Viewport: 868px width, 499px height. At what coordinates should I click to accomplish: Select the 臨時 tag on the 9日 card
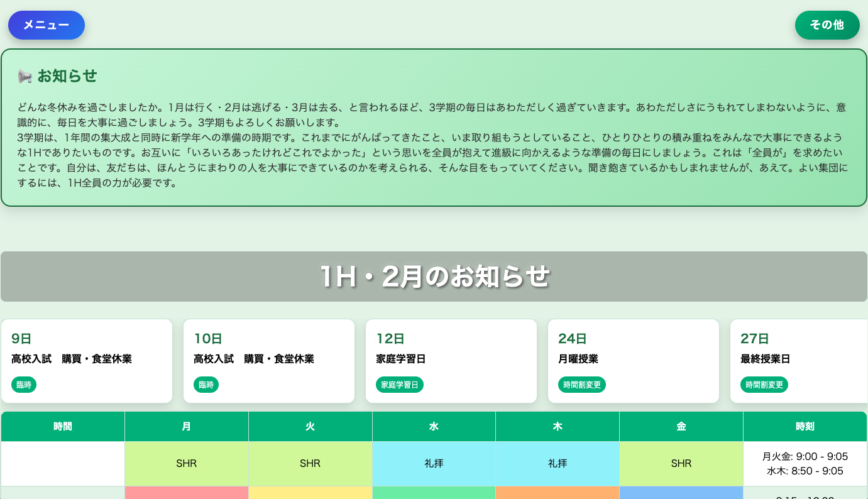tap(24, 384)
